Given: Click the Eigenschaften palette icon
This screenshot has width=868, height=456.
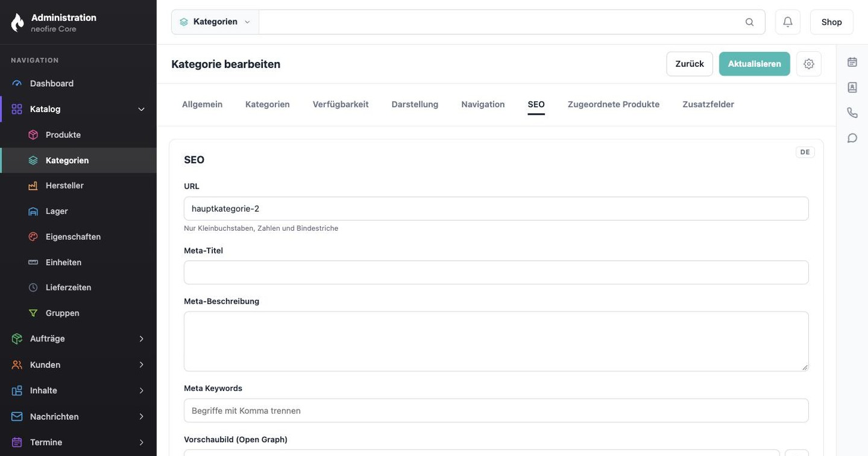Looking at the screenshot, I should 33,237.
